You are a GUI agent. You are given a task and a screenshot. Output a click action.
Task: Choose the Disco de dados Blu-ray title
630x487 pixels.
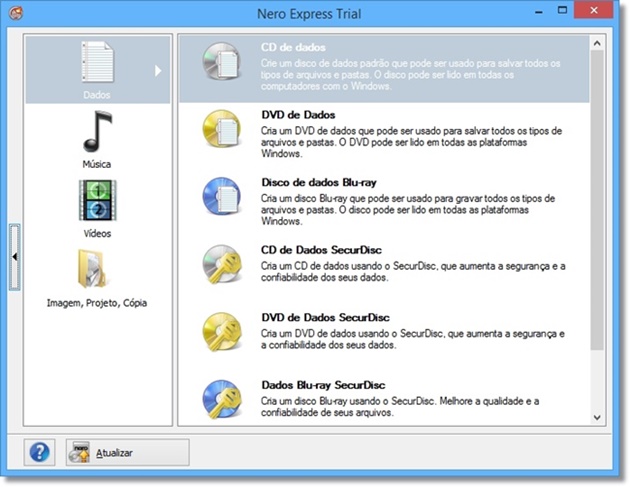click(319, 182)
